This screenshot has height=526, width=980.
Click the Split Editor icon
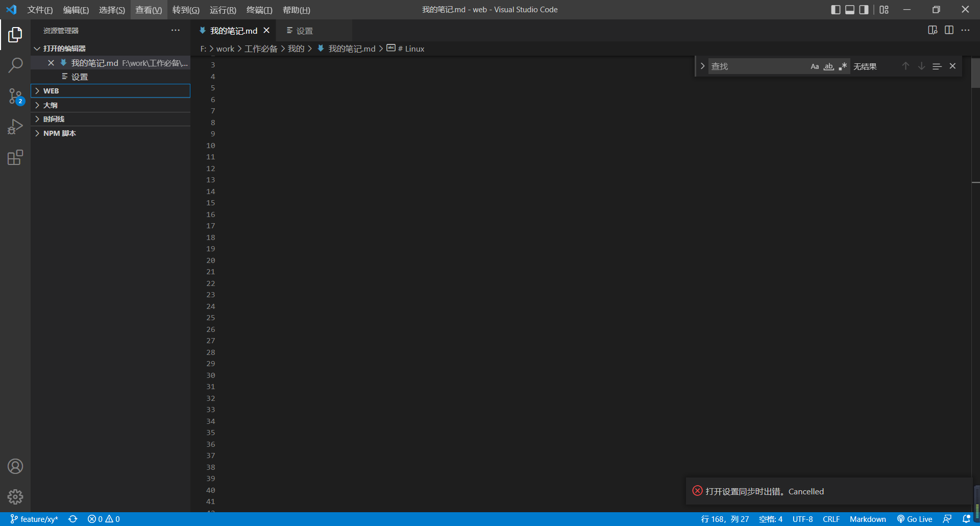coord(949,30)
